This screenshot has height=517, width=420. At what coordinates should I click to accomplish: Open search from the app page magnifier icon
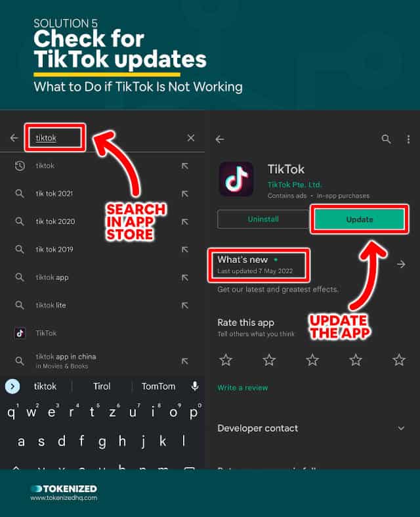point(386,139)
